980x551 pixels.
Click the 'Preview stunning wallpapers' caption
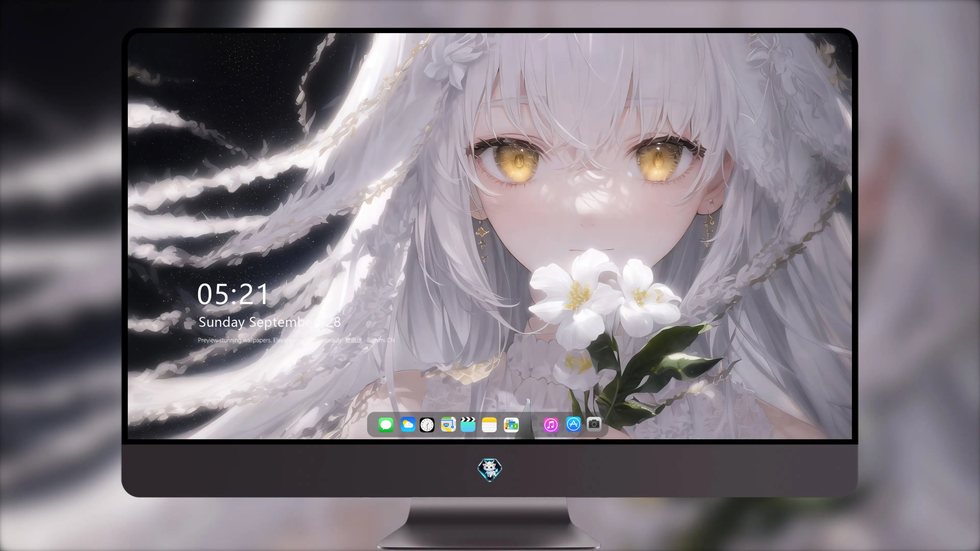coord(296,340)
